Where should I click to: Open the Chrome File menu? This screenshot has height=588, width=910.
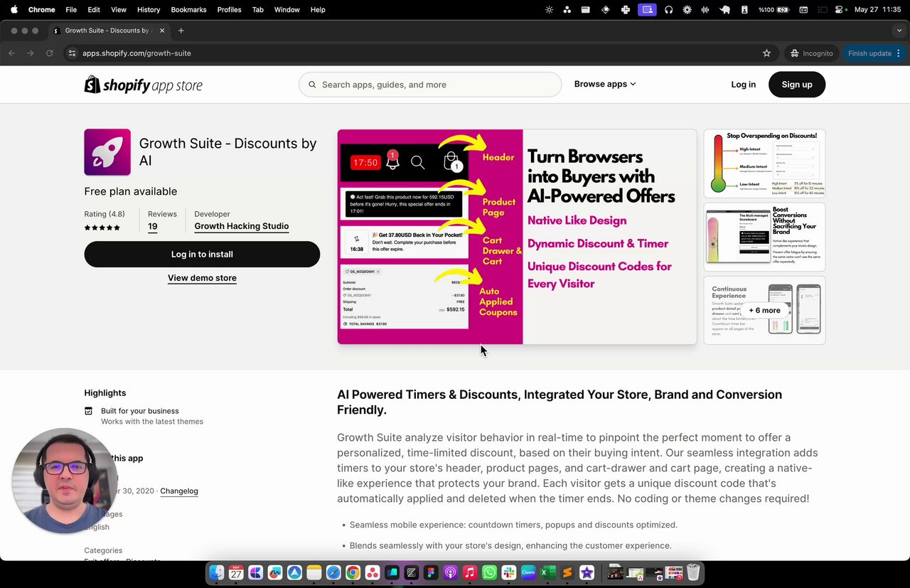point(71,10)
